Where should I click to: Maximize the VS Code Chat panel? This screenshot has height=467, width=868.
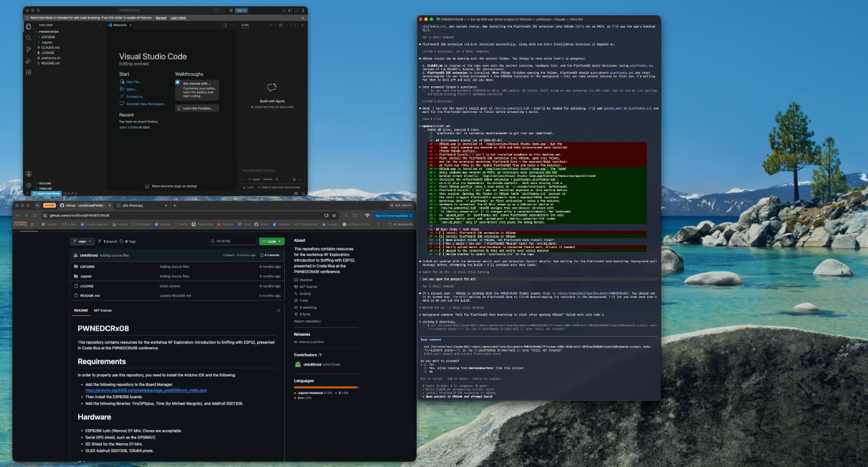click(x=295, y=25)
